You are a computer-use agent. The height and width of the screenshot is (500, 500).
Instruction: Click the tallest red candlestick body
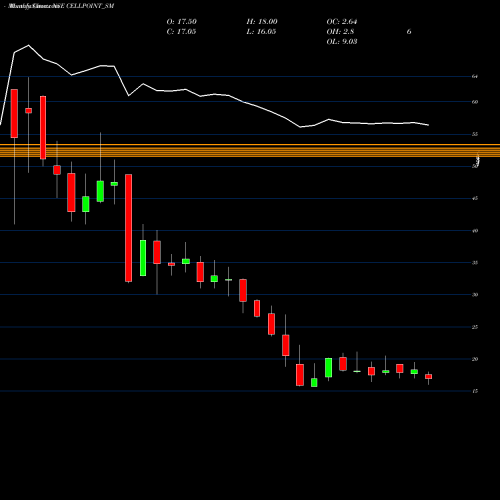[128, 228]
